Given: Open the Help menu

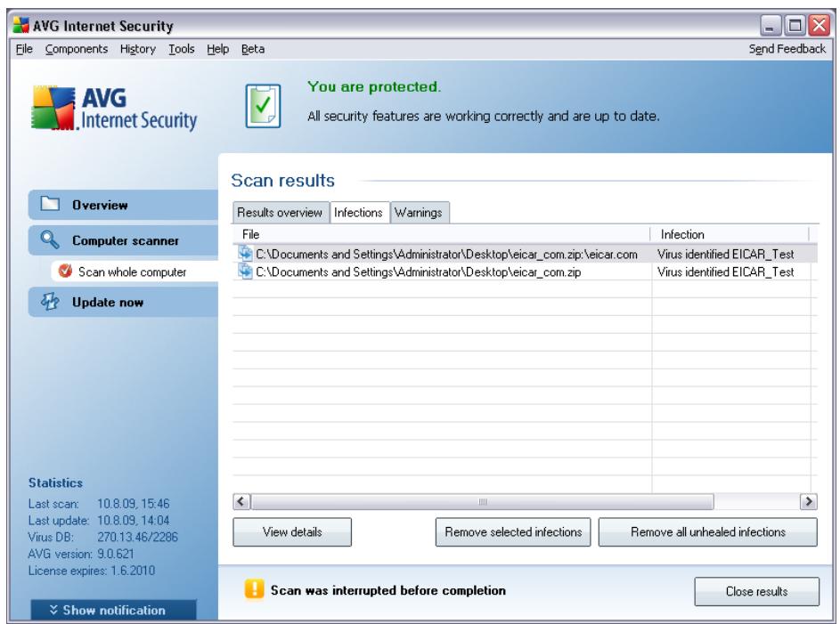Looking at the screenshot, I should [217, 49].
